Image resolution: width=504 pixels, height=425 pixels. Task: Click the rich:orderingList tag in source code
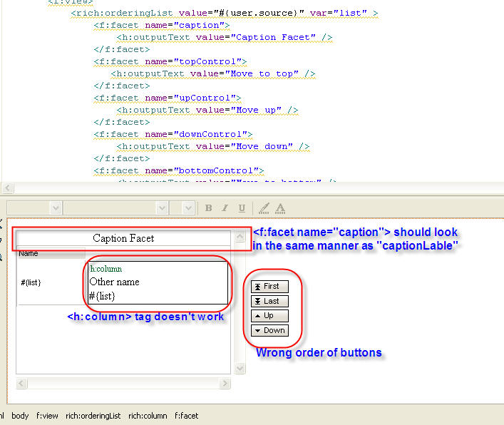(x=122, y=13)
